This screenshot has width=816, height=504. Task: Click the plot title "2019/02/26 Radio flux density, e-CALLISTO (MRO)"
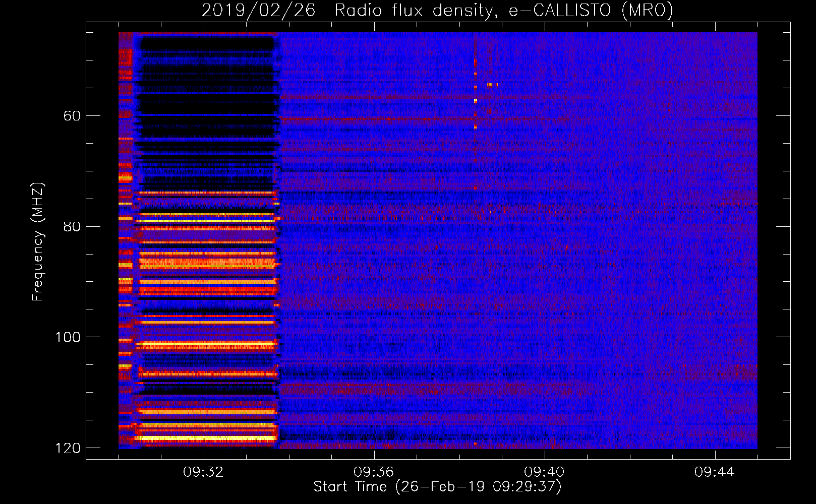tap(437, 10)
